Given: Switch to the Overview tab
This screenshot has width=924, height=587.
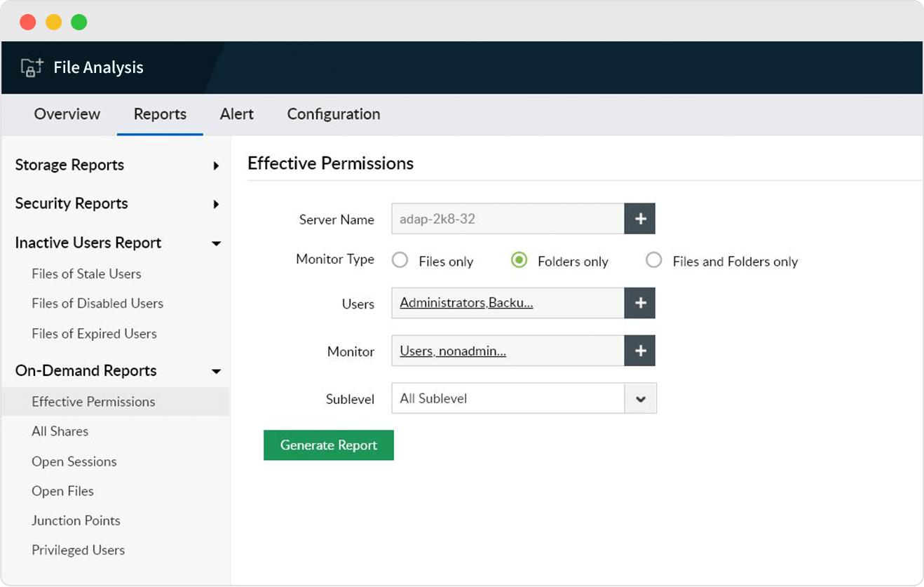Looking at the screenshot, I should [x=67, y=114].
